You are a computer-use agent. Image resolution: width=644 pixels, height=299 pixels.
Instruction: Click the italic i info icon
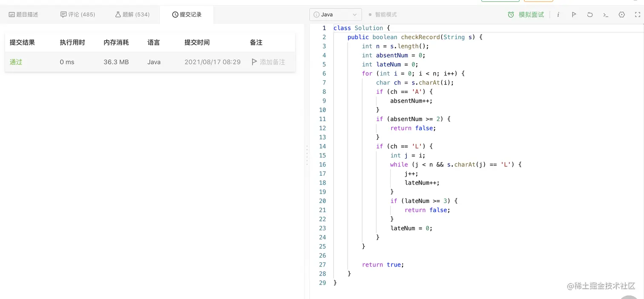point(558,15)
